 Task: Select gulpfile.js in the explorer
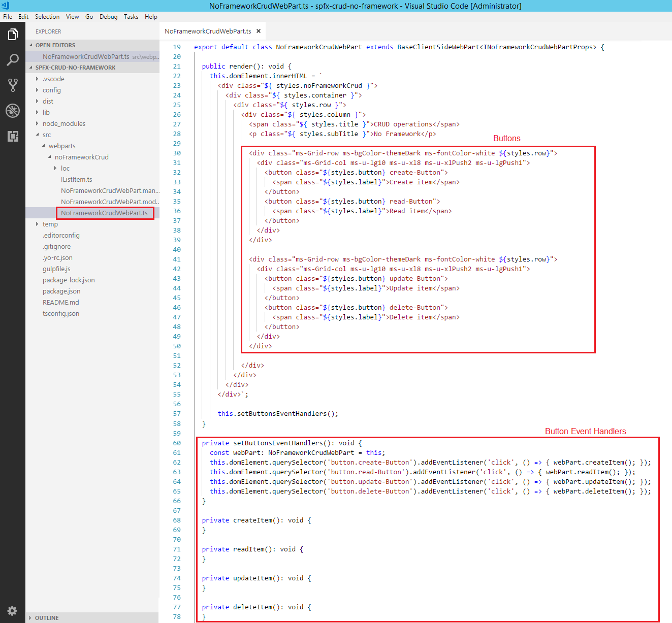[x=56, y=269]
